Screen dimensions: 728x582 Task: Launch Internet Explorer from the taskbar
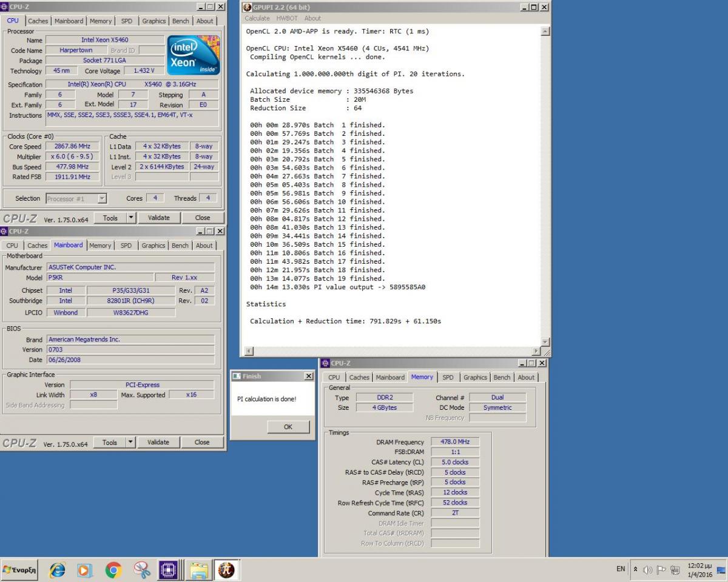coord(58,569)
